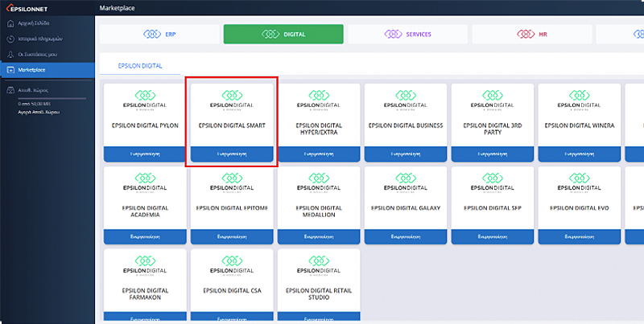Click the Epsilon Digital Hyper/Extra card logo

(319, 100)
